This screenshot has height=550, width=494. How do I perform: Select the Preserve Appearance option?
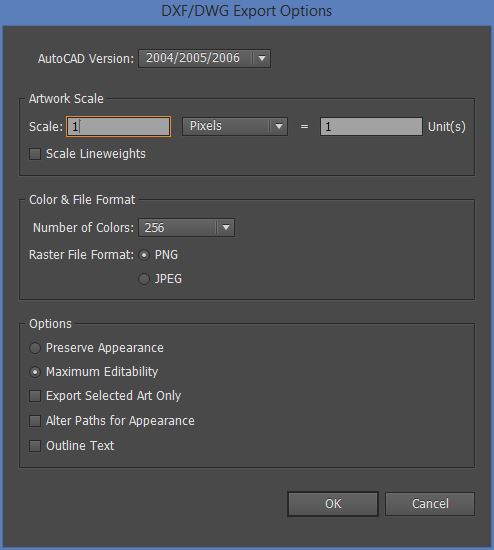pyautogui.click(x=35, y=348)
